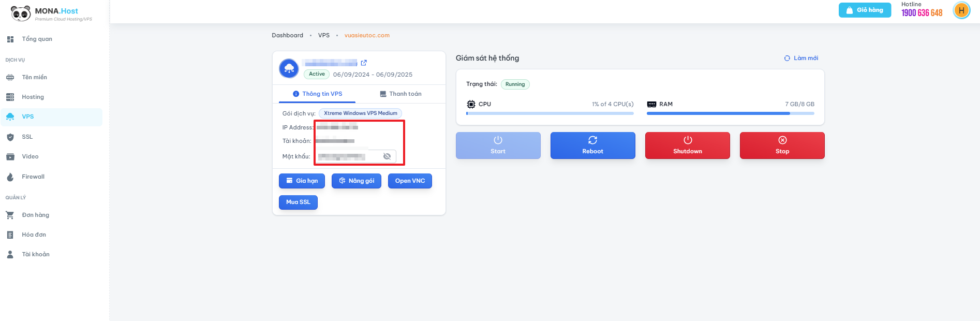Click the Mật khẩu password field
The image size is (980, 321).
(x=356, y=156)
